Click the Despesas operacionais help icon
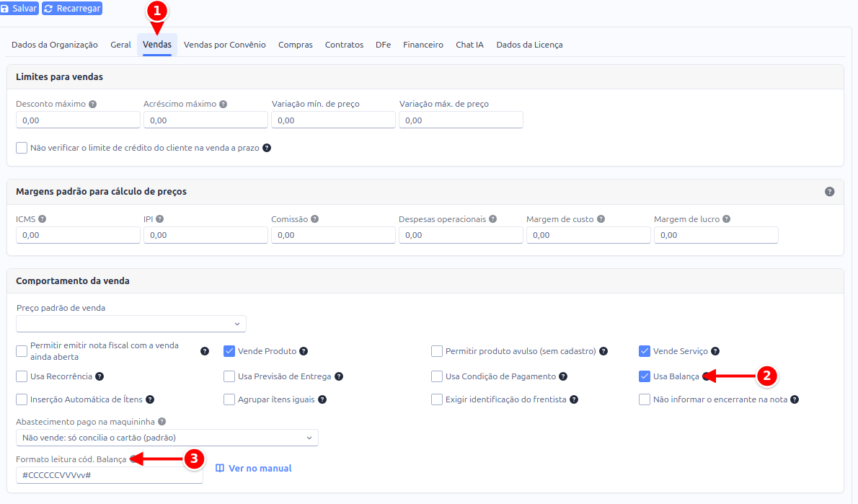This screenshot has width=858, height=504. tap(493, 219)
